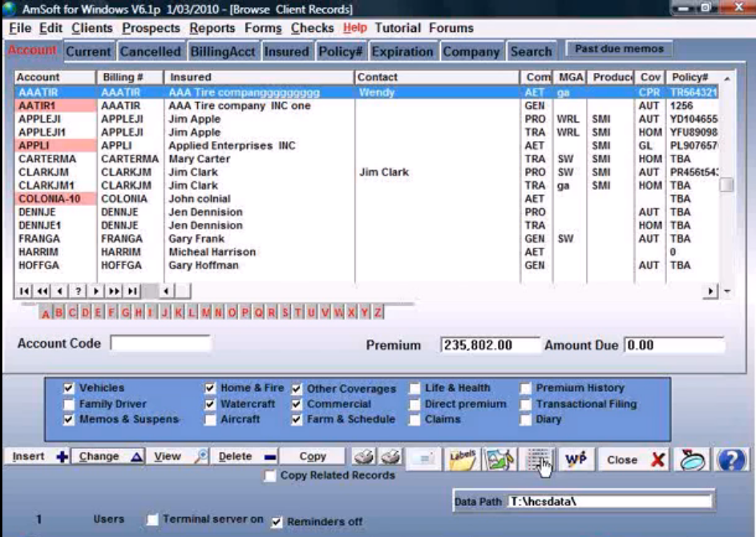Click the Insert button
This screenshot has height=537, width=756.
pyautogui.click(x=37, y=457)
